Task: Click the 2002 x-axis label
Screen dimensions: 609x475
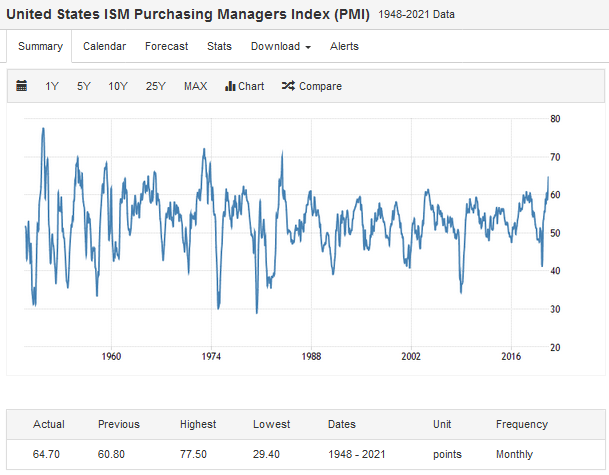Action: point(411,356)
